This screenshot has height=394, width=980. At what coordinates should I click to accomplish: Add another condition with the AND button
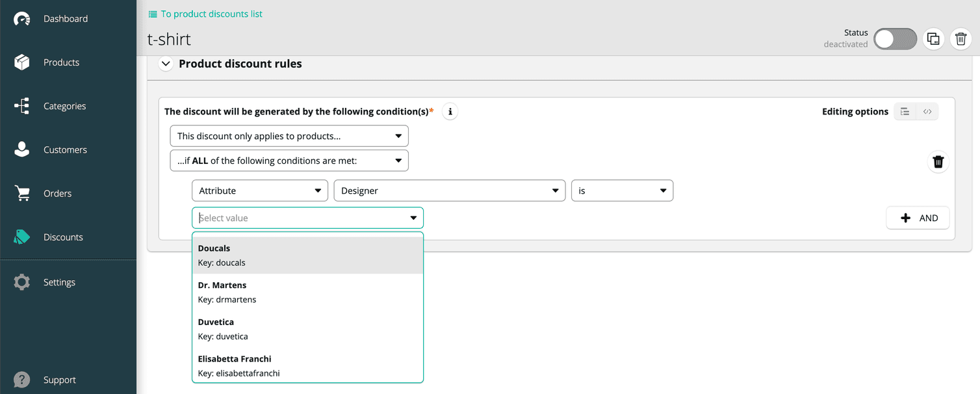click(918, 218)
